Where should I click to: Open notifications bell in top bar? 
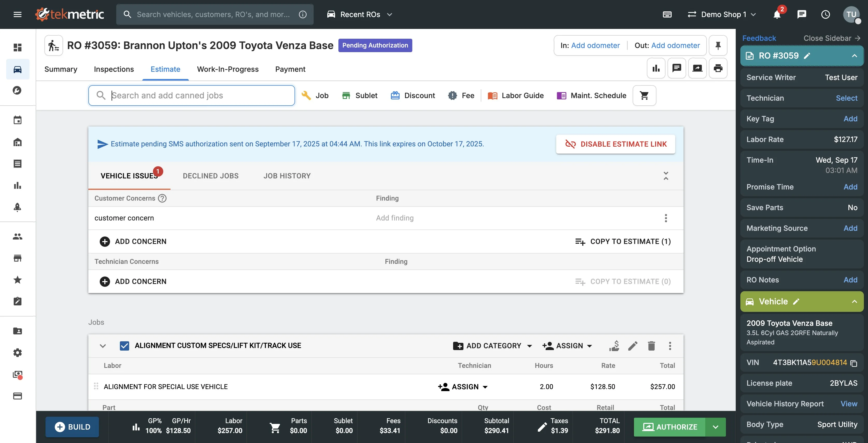click(777, 14)
